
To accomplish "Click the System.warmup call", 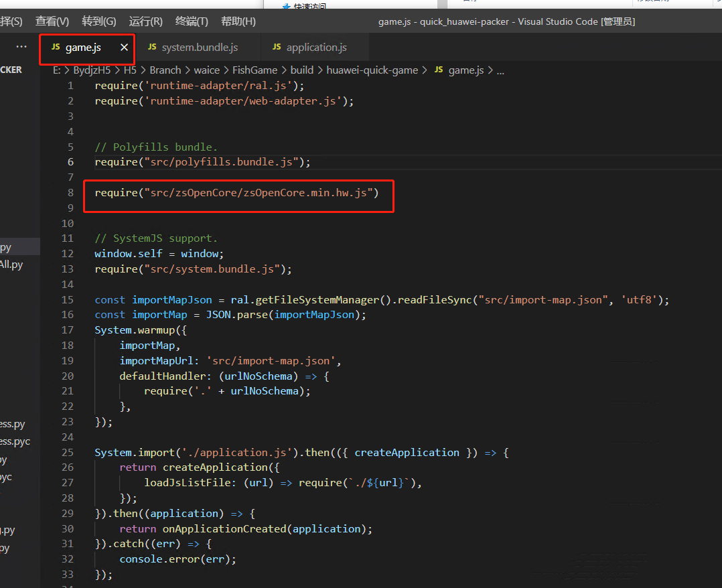I will (x=135, y=330).
